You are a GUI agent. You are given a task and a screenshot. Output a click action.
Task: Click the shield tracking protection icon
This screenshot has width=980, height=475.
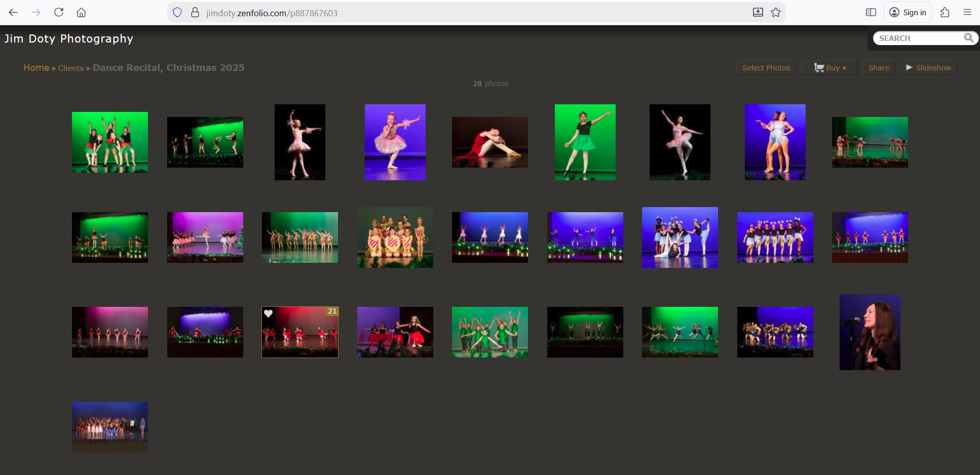[177, 13]
